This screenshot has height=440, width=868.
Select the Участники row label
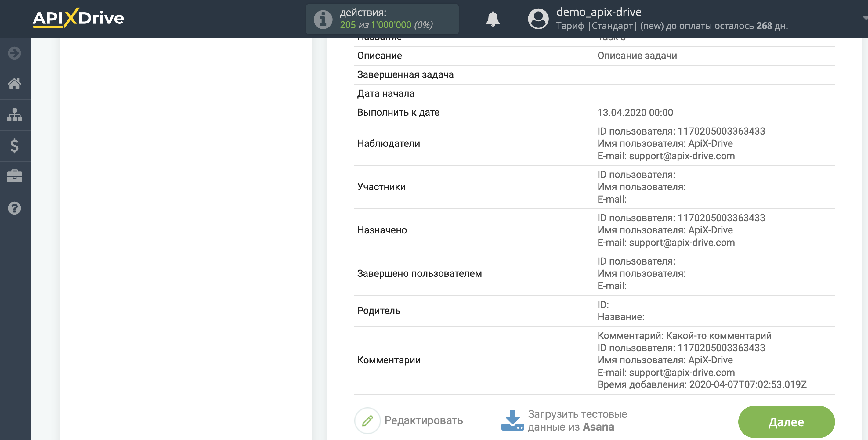pyautogui.click(x=382, y=187)
